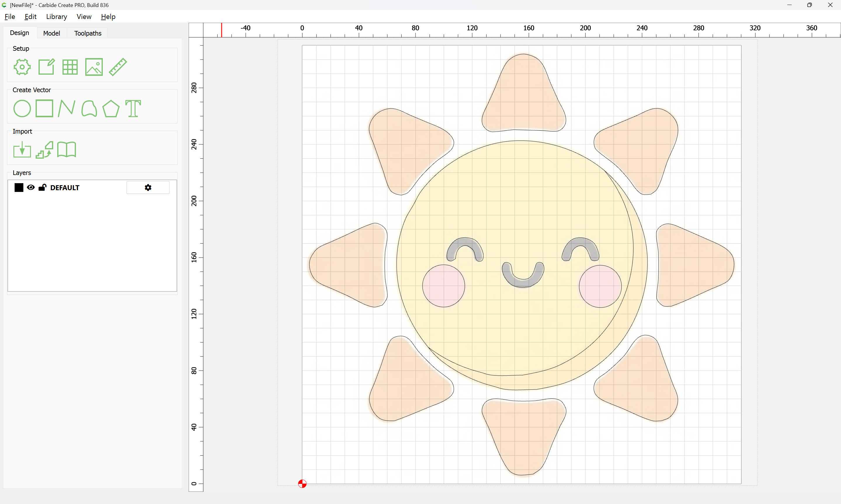Click the Import file icon
Image resolution: width=841 pixels, height=504 pixels.
(x=22, y=150)
